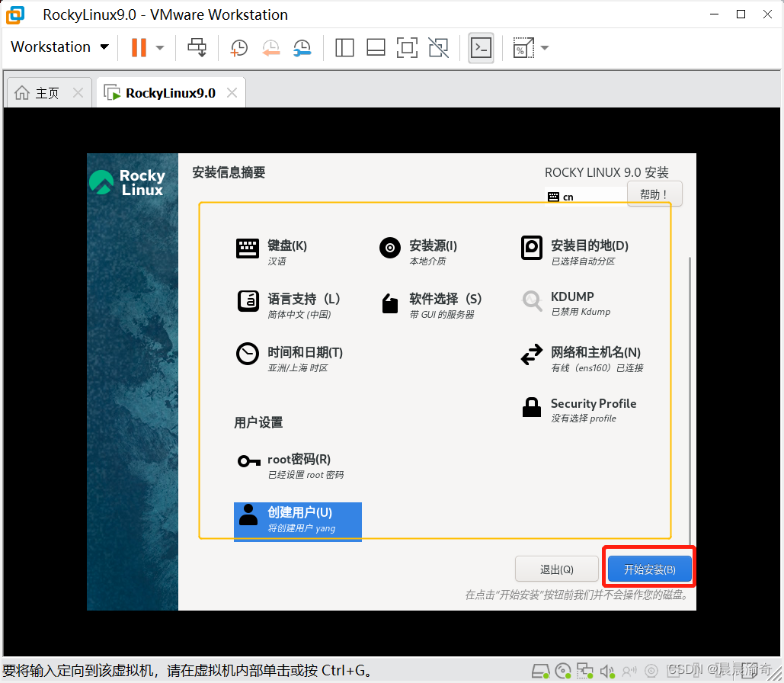Click the CD/DVD status bar icon
The width and height of the screenshot is (784, 683).
[563, 671]
